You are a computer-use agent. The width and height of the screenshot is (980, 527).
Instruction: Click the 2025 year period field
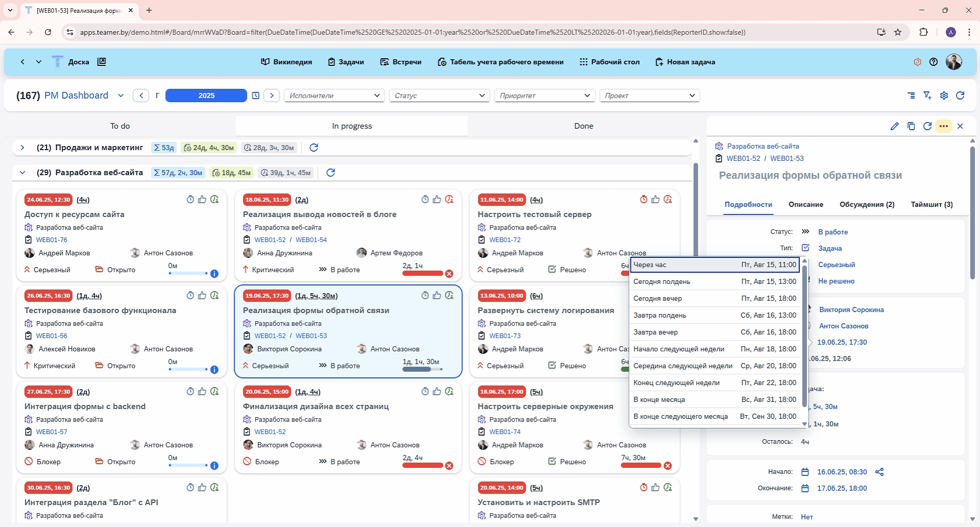point(206,95)
